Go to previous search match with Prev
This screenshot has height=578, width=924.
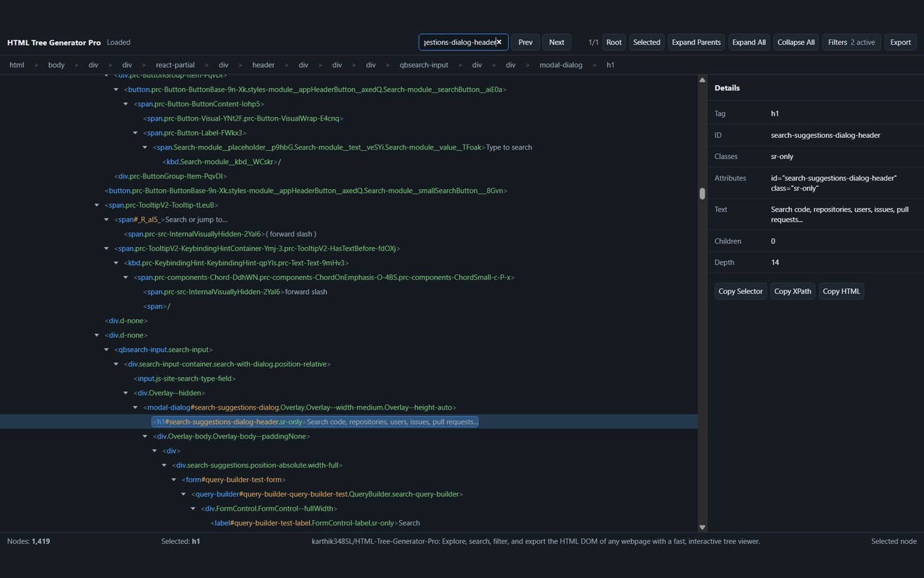pos(526,42)
